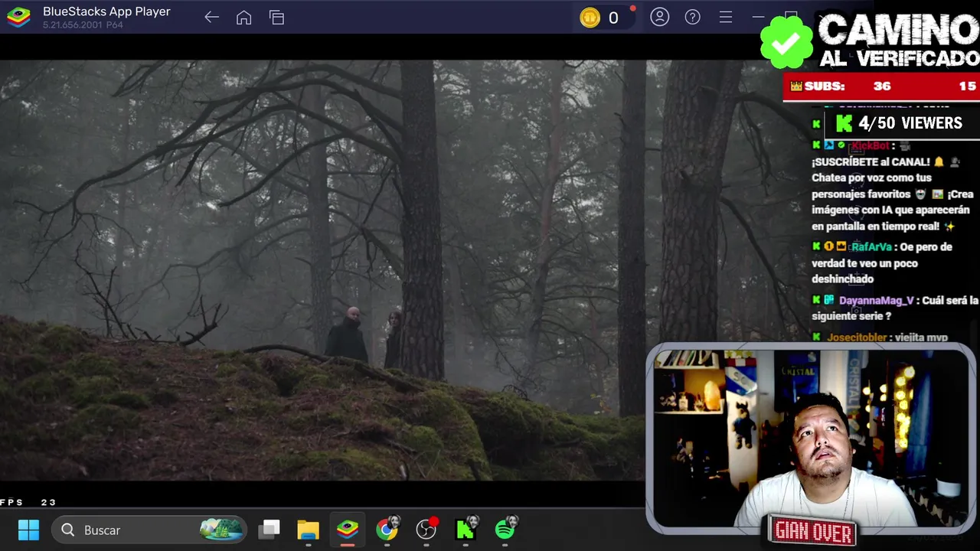Click the FPS 23 readout
Screen dimensions: 980x551
coord(28,502)
